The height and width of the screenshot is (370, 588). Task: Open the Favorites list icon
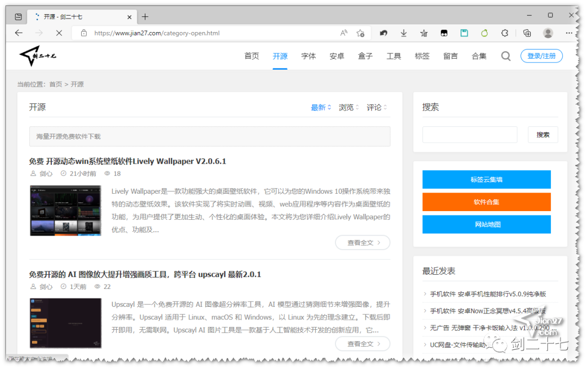coord(424,33)
